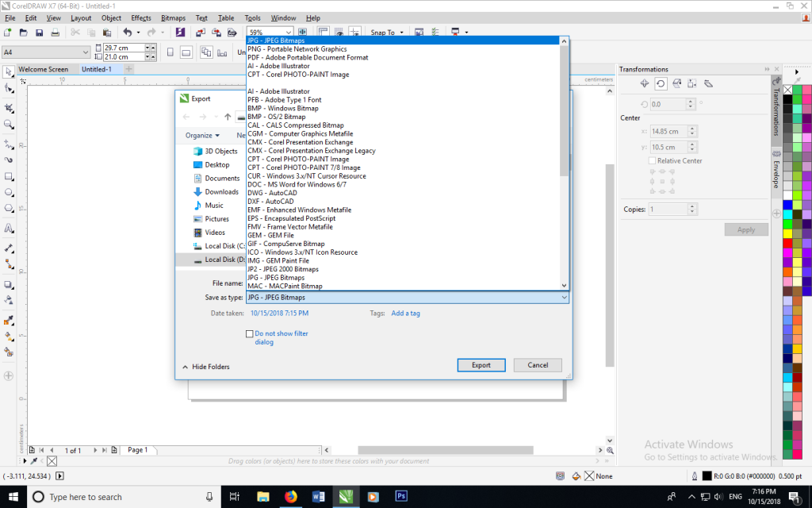The height and width of the screenshot is (508, 812).
Task: Click the Open folder icon in toolbar
Action: click(23, 32)
